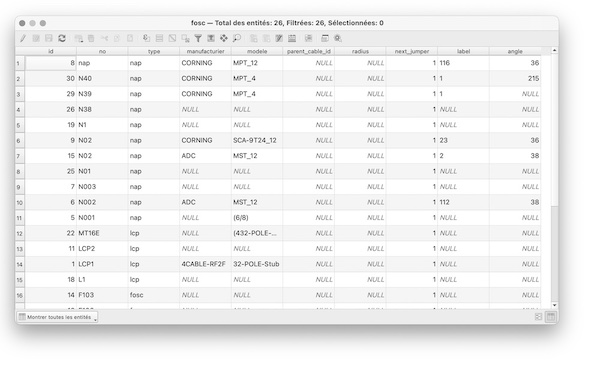Select row number 16 header
Viewport: 600px width, 378px height.
[20, 295]
